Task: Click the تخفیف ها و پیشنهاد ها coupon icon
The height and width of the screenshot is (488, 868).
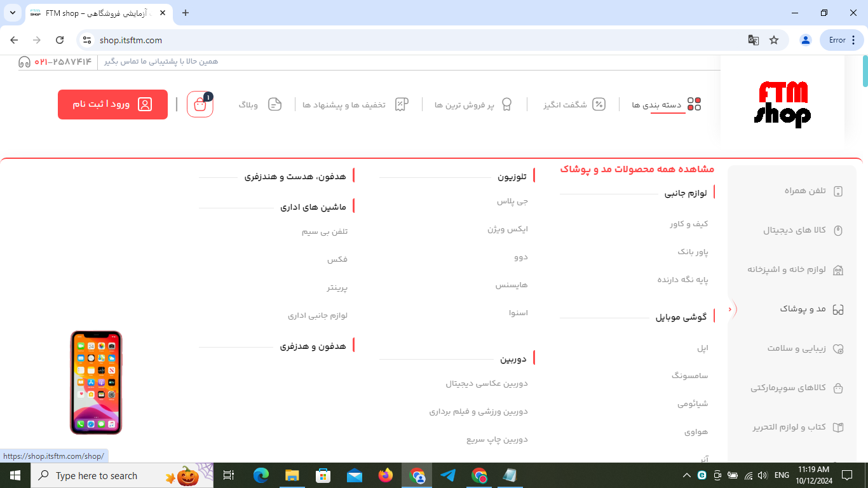Action: (x=401, y=104)
